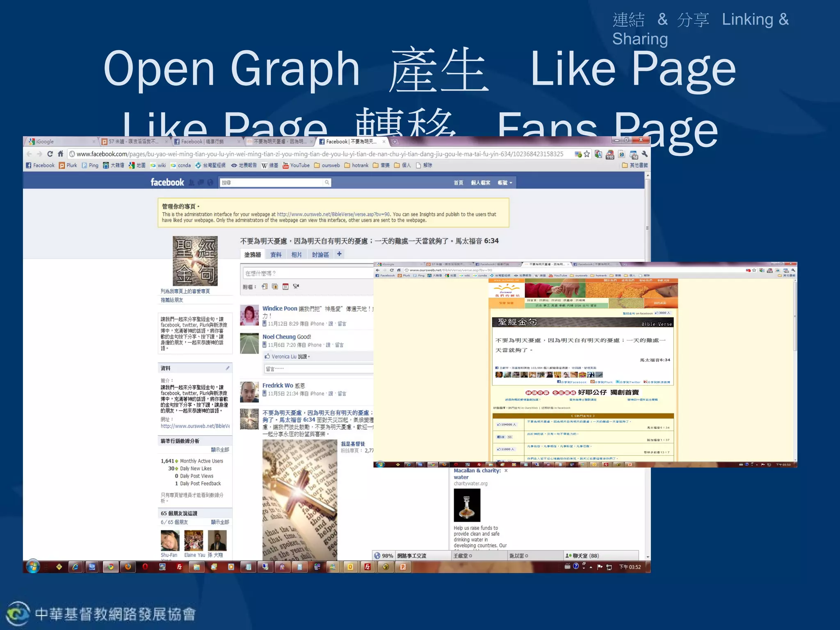Screen dimensions: 840x630
Task: Open Macallan & charity: water ad link
Action: 477,474
